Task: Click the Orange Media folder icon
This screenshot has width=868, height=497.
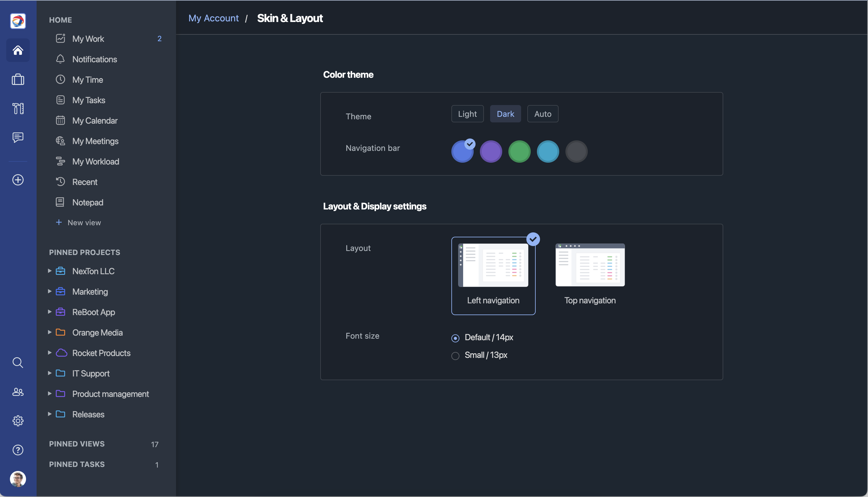Action: pos(60,332)
